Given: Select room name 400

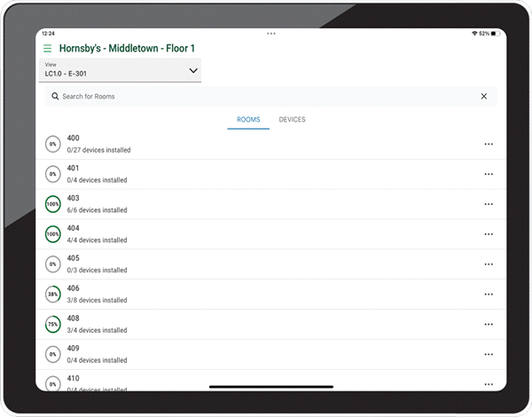Looking at the screenshot, I should (x=73, y=138).
